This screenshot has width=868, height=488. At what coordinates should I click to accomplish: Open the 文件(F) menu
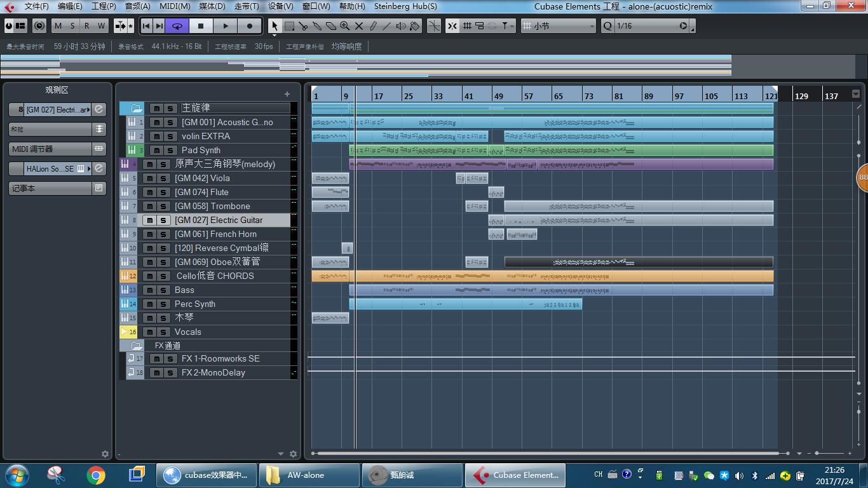(36, 6)
